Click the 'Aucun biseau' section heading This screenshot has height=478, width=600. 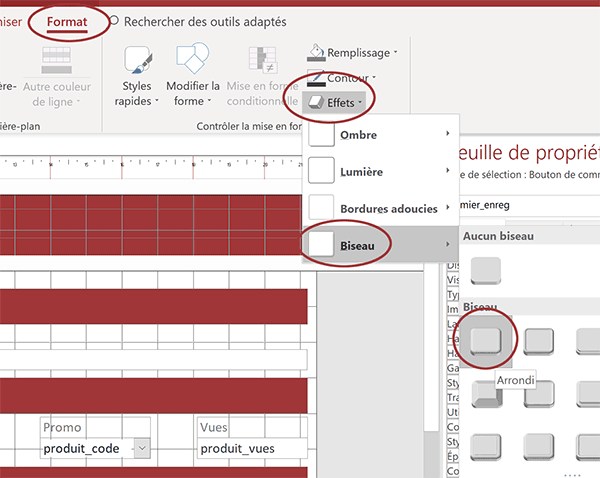click(x=498, y=236)
